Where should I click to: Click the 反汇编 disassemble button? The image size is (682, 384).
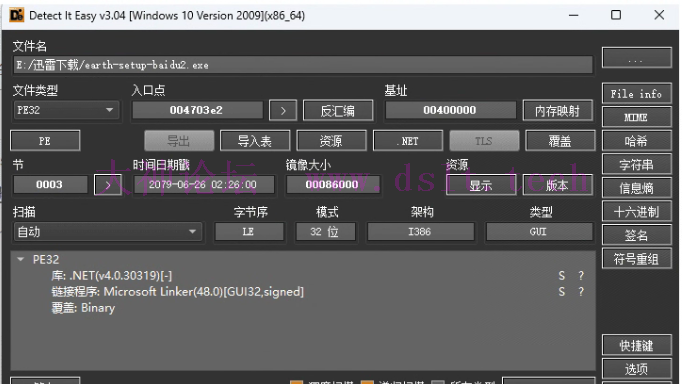[338, 110]
